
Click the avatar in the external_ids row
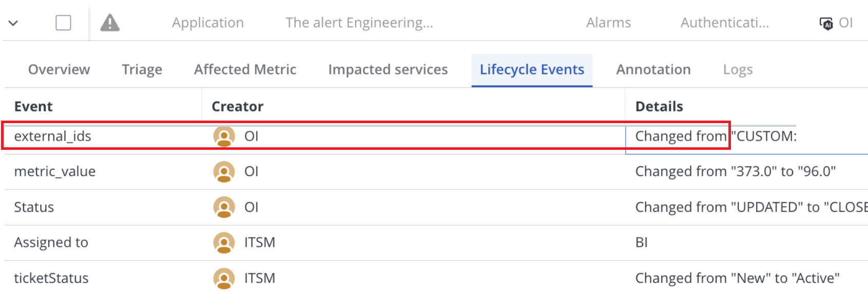224,136
